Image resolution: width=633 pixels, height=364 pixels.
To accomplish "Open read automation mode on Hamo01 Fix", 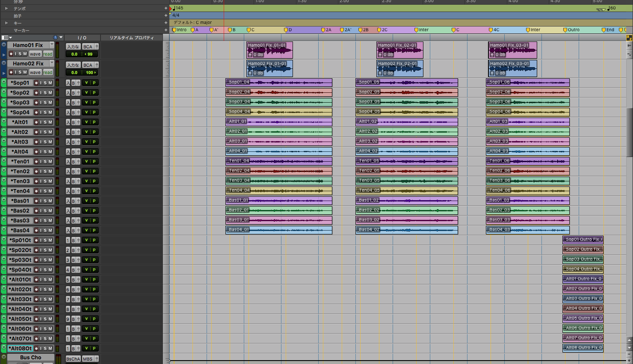I will click(48, 54).
